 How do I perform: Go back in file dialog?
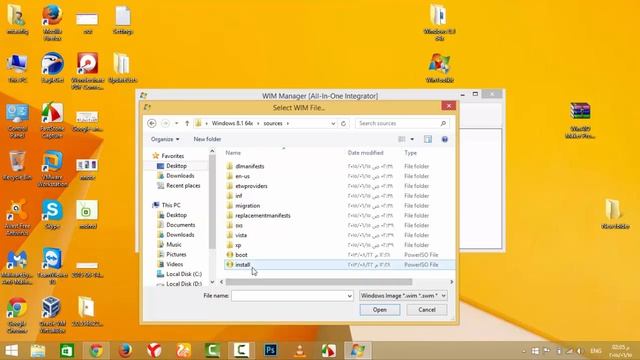point(151,123)
